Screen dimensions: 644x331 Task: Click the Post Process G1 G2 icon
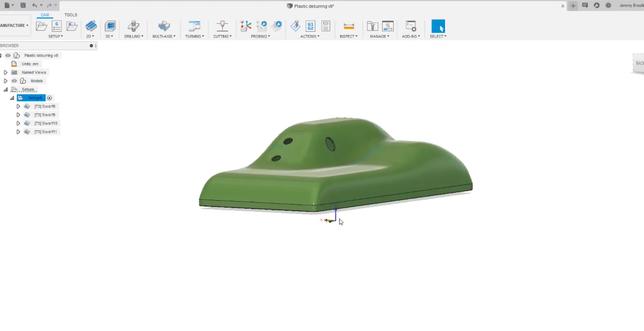pos(311,26)
